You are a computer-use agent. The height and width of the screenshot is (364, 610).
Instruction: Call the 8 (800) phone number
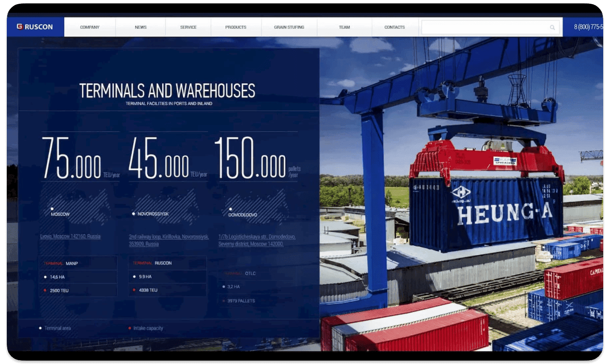click(x=588, y=27)
